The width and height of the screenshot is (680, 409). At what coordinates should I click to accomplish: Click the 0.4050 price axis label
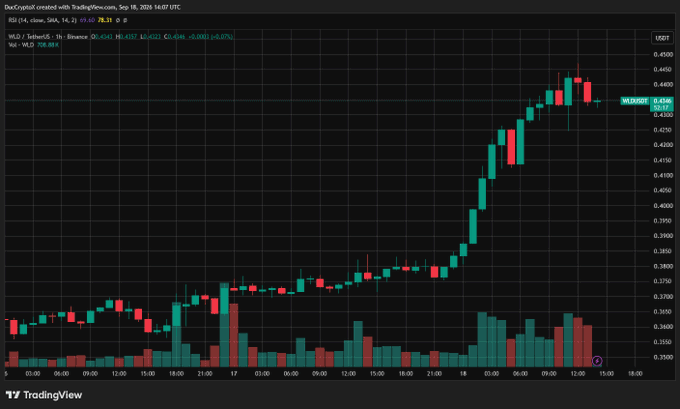663,190
